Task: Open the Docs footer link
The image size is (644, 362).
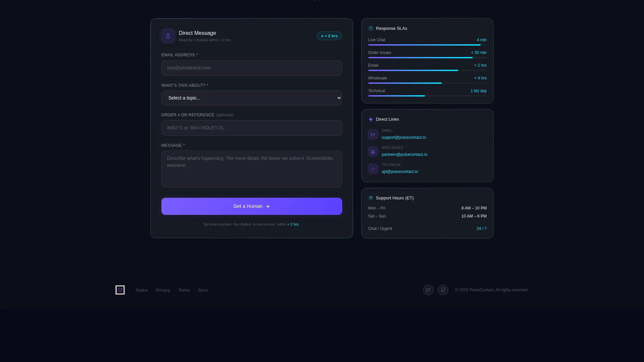Action: [203, 290]
